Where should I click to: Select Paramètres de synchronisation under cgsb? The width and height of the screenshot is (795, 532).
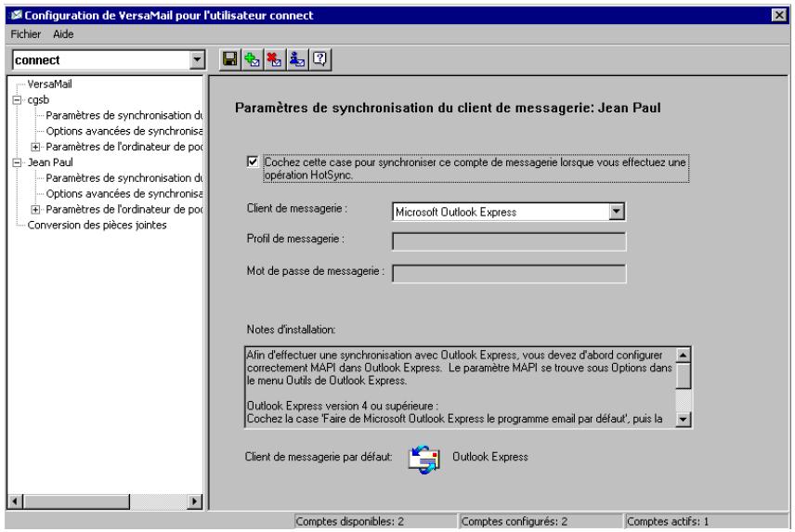[124, 115]
